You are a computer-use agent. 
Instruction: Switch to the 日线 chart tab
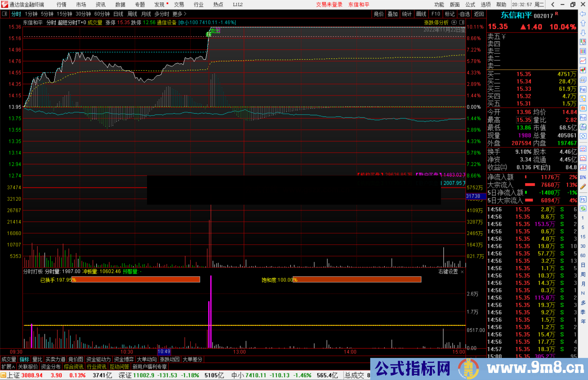pyautogui.click(x=118, y=14)
